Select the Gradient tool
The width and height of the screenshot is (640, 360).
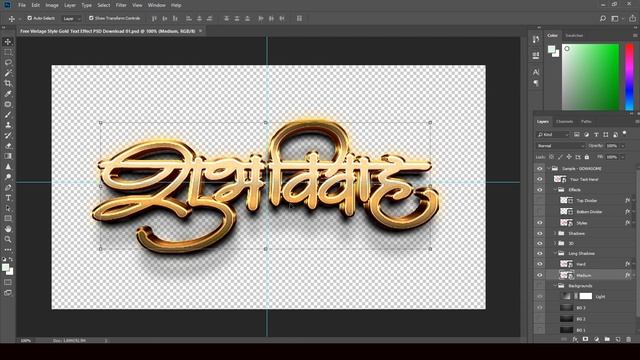click(8, 156)
